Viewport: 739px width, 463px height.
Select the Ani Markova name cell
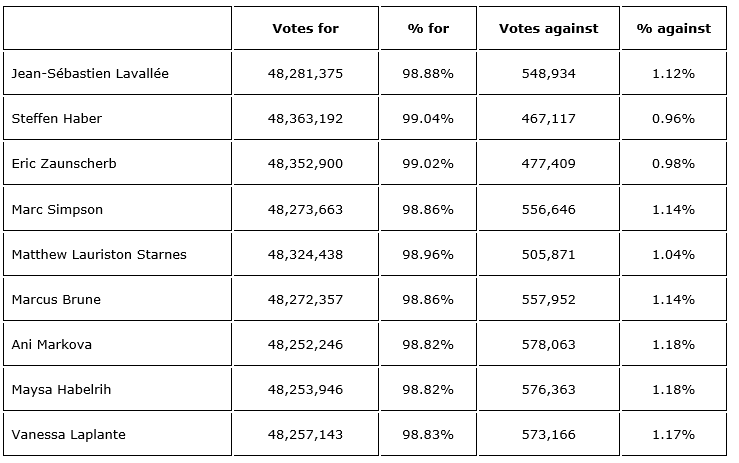tap(51, 345)
